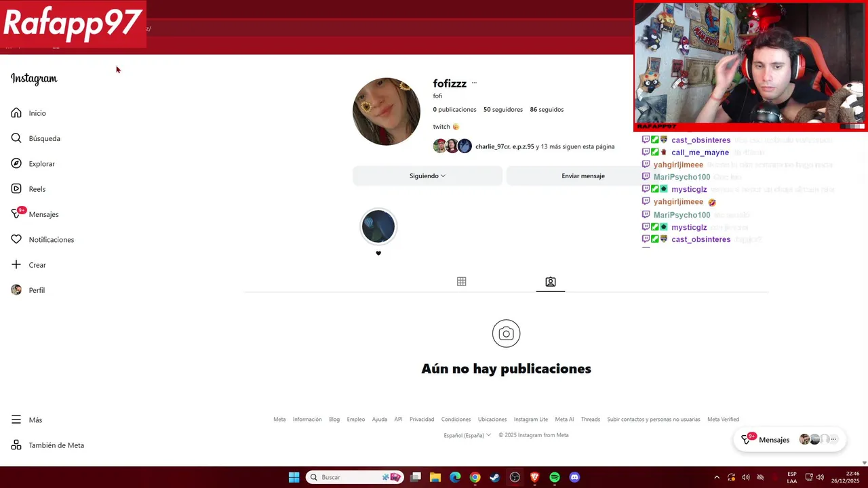Open Discord from the taskbar
868x488 pixels.
pos(574,477)
